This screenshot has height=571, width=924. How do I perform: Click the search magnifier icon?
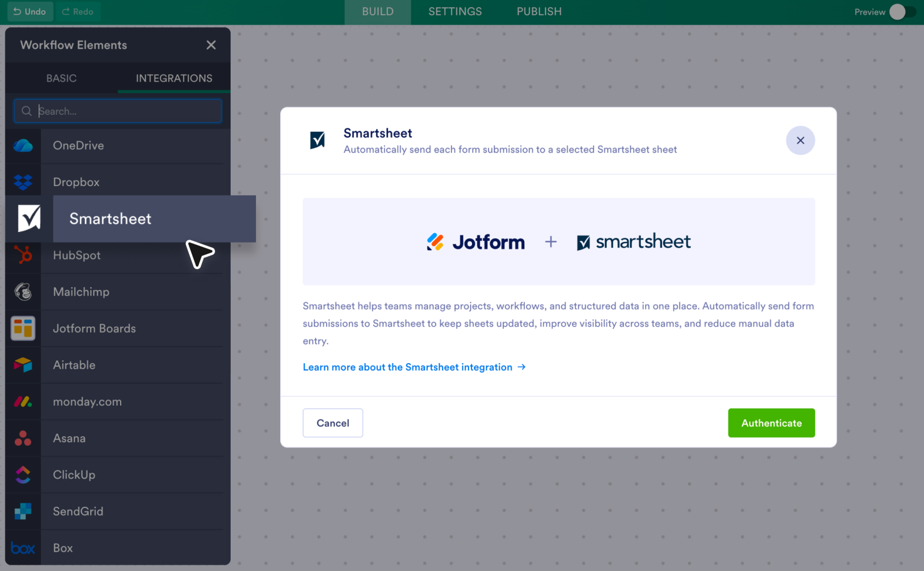coord(26,111)
